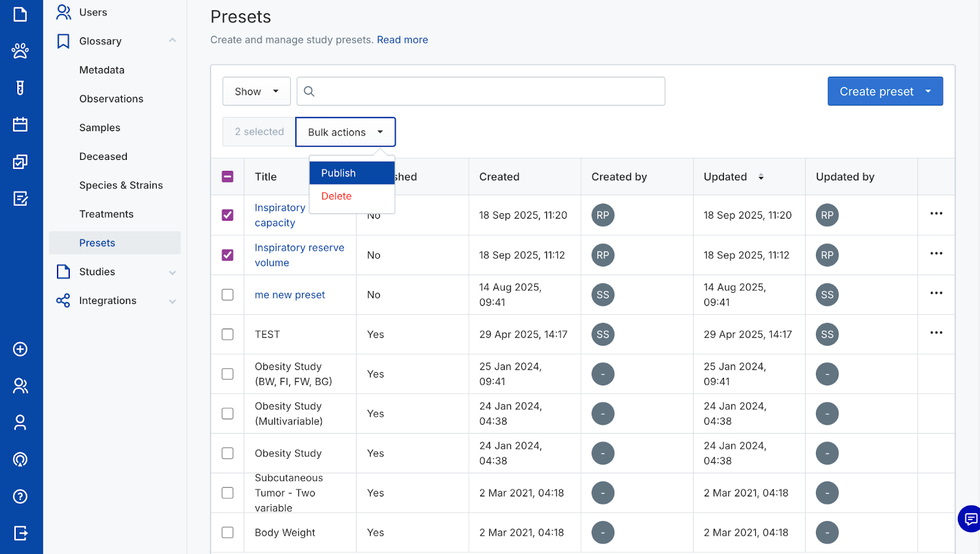Open the chat support bubble icon
980x554 pixels.
coord(970,519)
